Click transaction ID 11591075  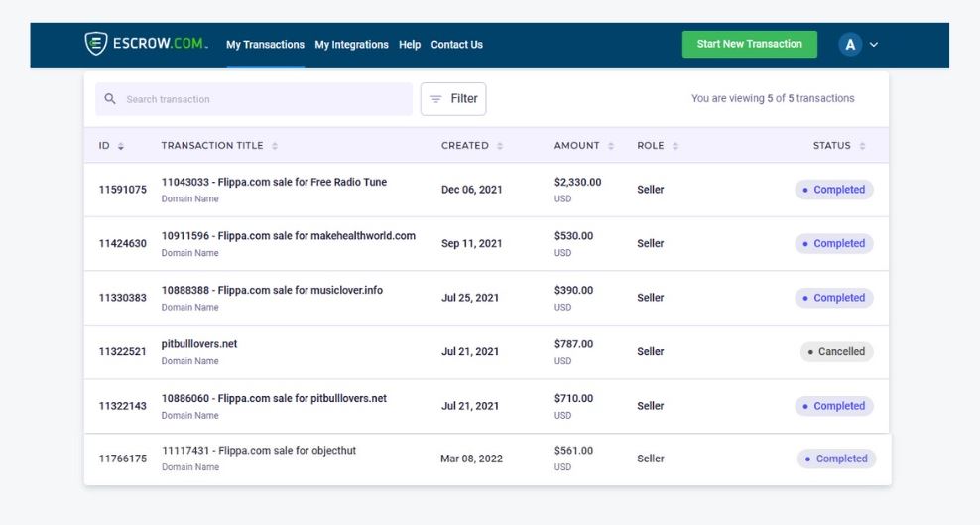pyautogui.click(x=123, y=190)
